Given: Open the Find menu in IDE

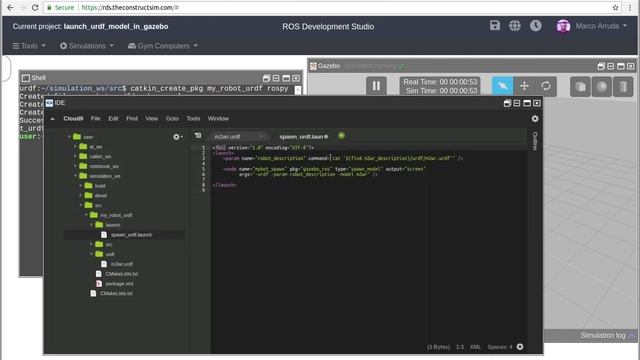Looking at the screenshot, I should (132, 118).
